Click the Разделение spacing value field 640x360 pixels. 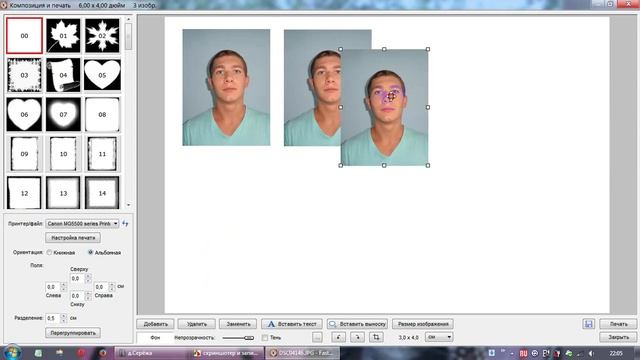[53, 318]
